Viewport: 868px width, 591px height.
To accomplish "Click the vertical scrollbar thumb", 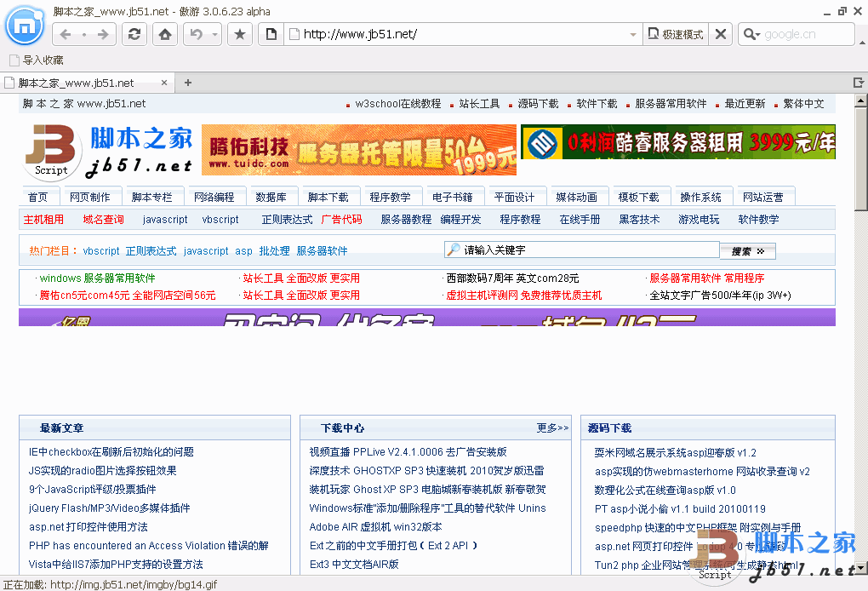I will pos(860,159).
